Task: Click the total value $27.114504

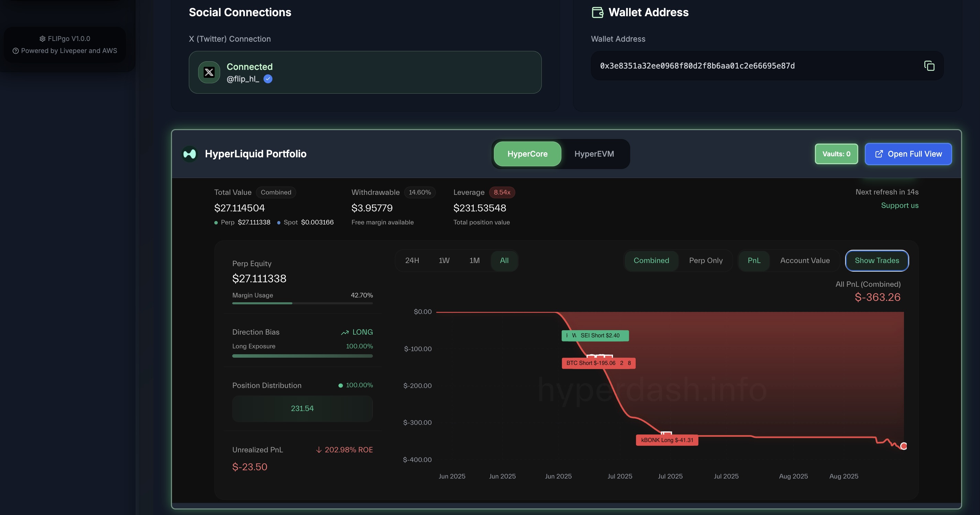Action: click(x=239, y=208)
